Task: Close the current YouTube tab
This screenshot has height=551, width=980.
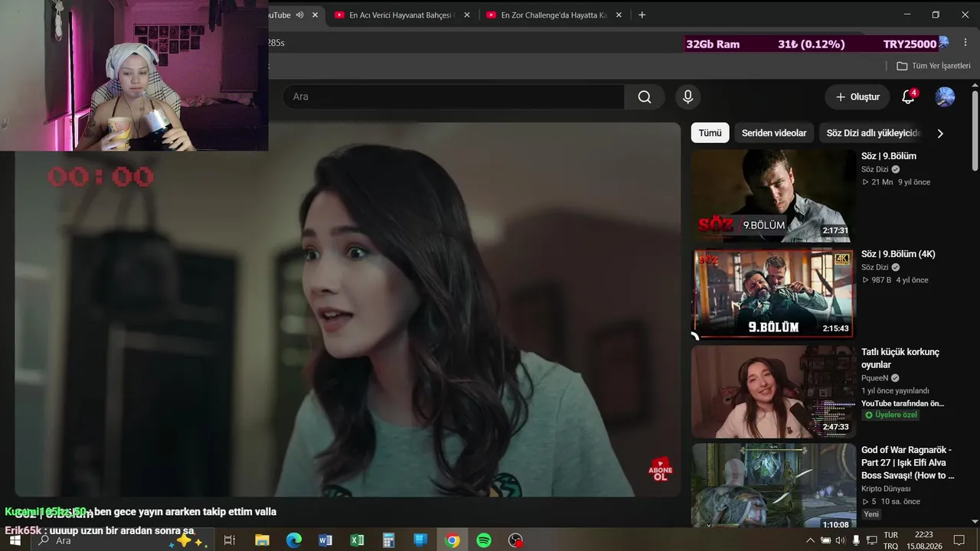Action: point(315,15)
